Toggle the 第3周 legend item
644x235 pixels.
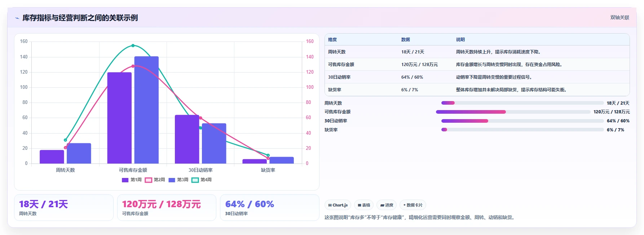[178, 180]
